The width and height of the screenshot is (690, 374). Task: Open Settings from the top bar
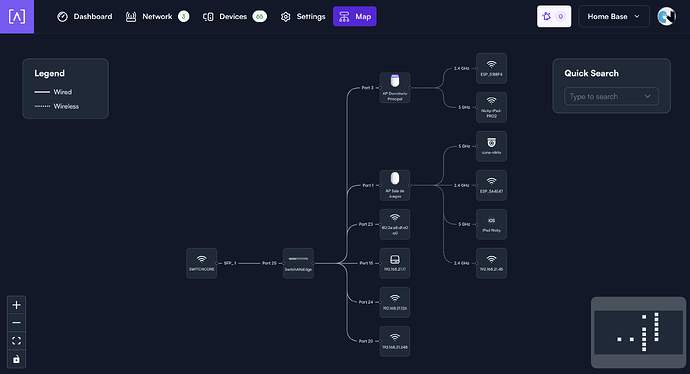303,17
